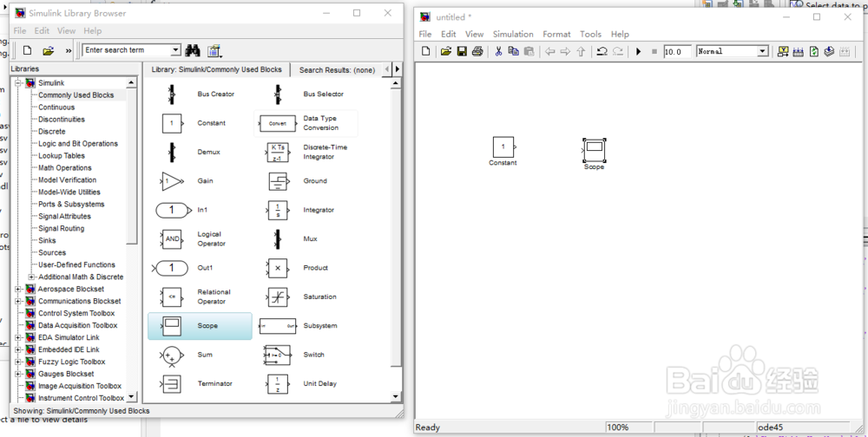This screenshot has height=437, width=868.
Task: Select Constant block on model canvas
Action: coord(503,147)
